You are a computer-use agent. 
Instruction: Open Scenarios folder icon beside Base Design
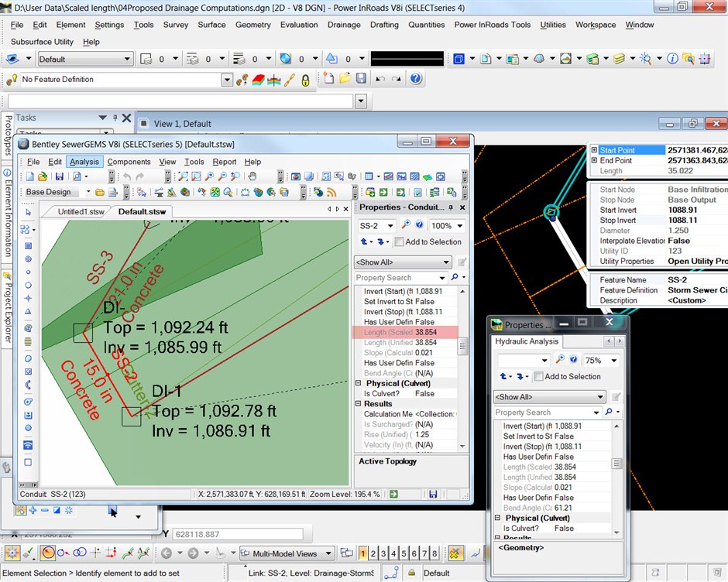pos(99,192)
